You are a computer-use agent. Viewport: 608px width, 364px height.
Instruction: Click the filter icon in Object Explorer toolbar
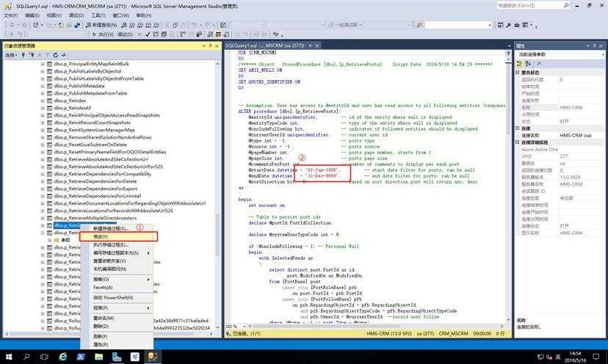coord(47,55)
